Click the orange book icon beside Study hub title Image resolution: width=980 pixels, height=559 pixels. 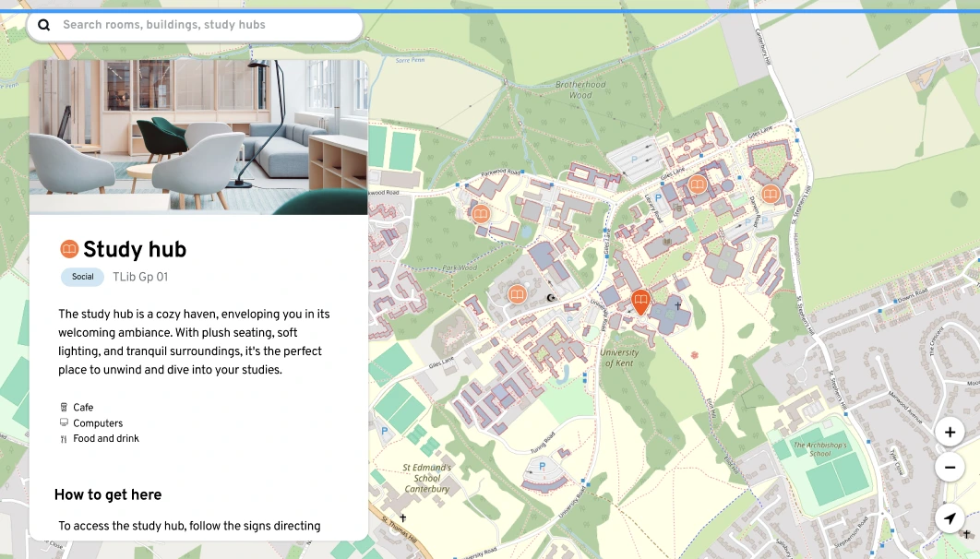69,249
